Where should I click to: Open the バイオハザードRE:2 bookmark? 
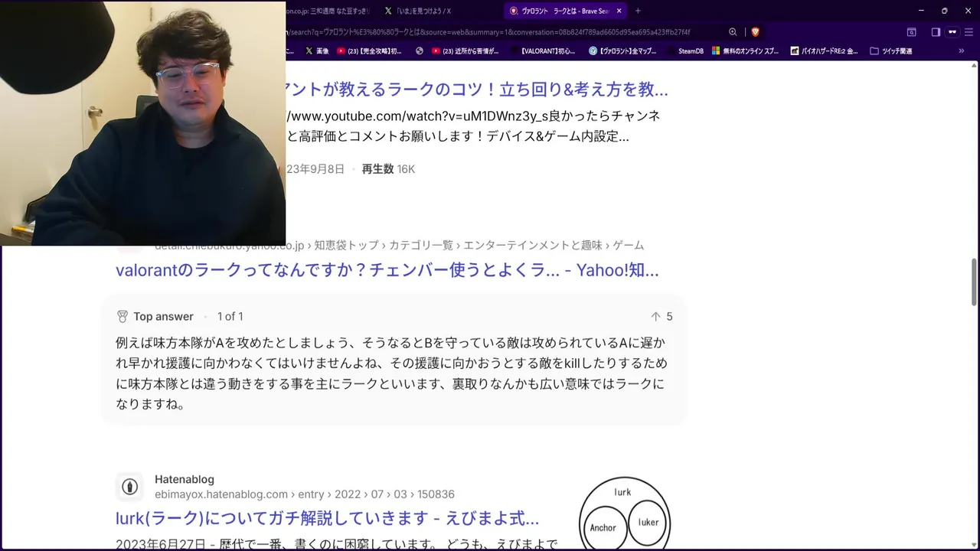click(824, 51)
